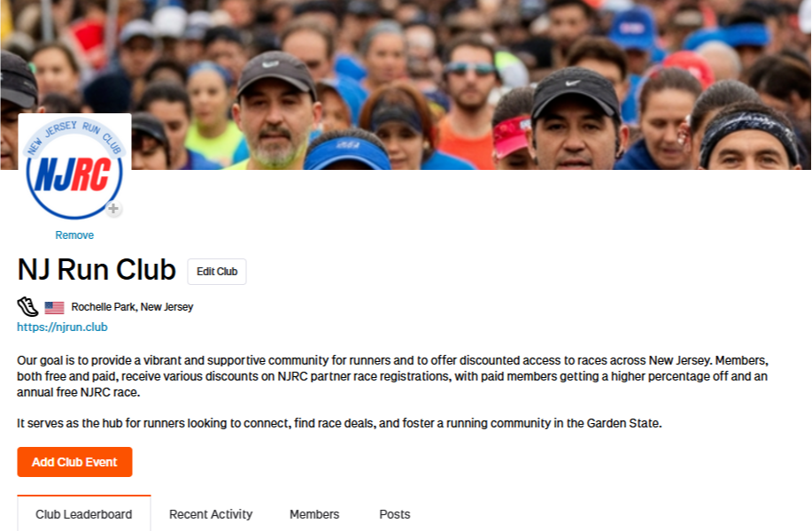Click the Rochelle Park, New Jersey location text
Screen dimensions: 812x531
132,307
